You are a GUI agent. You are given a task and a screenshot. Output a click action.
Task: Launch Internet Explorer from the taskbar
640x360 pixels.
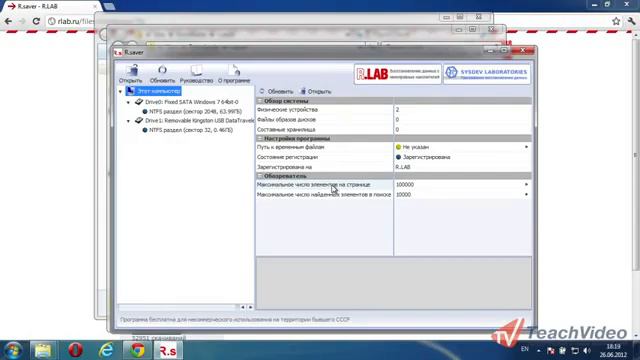(106, 351)
